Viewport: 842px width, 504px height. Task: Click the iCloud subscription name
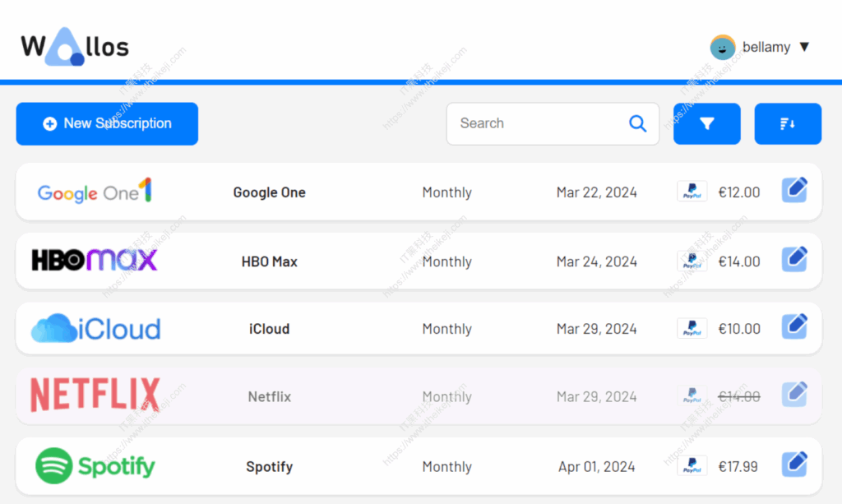pyautogui.click(x=269, y=329)
